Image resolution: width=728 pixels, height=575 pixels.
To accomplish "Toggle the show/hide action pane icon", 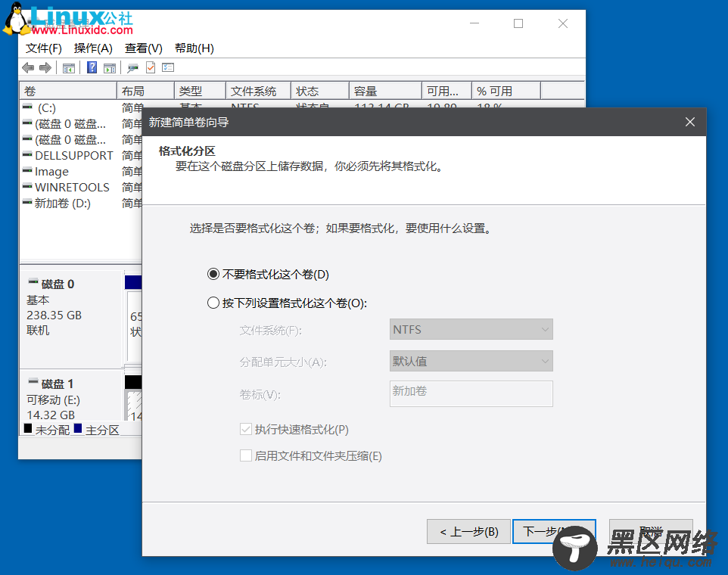I will [110, 68].
